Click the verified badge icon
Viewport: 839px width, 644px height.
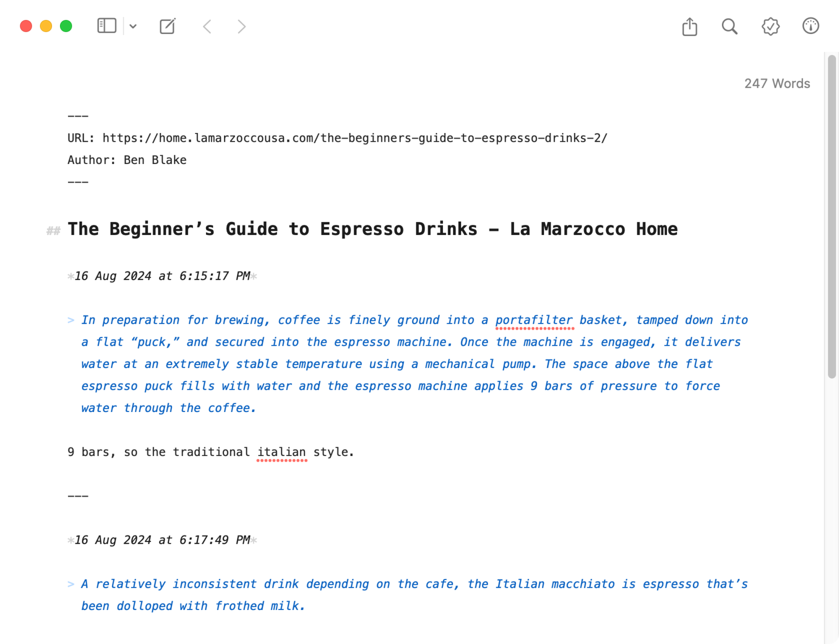coord(769,26)
